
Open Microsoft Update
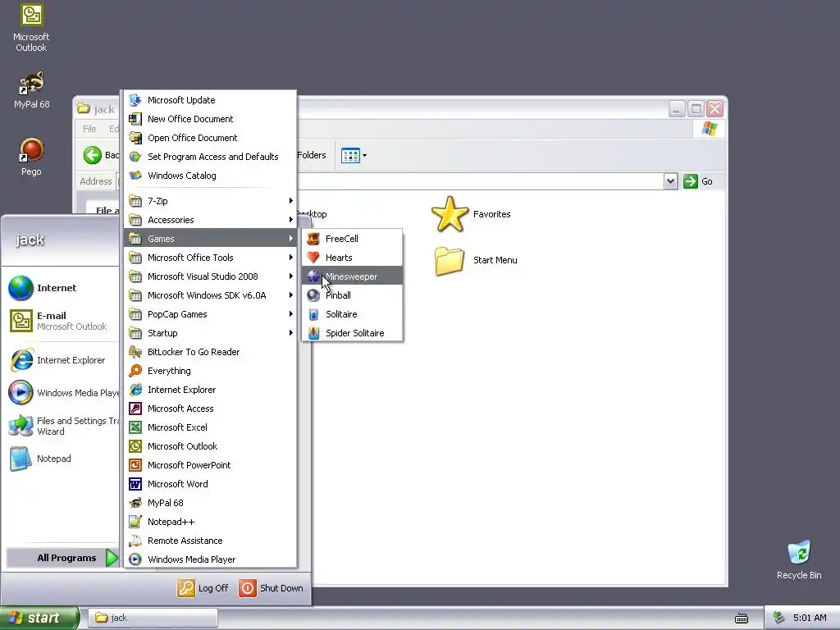[211, 100]
